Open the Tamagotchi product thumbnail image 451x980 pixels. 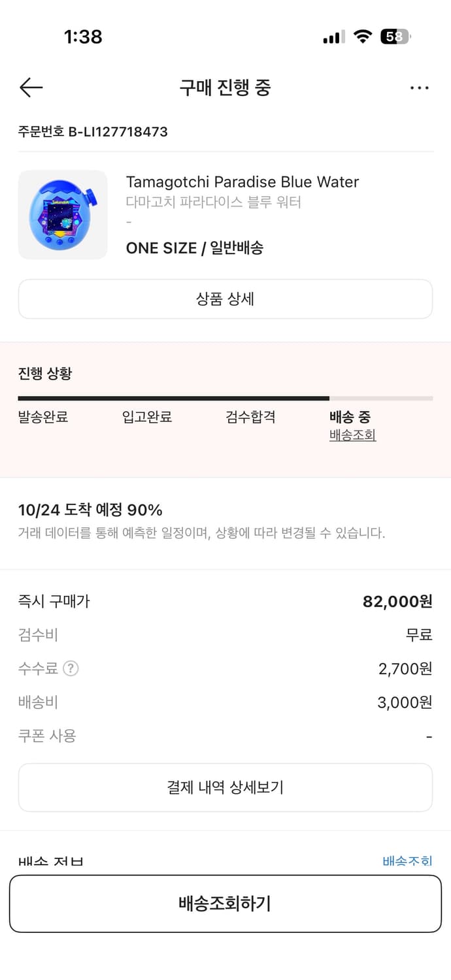(x=63, y=215)
